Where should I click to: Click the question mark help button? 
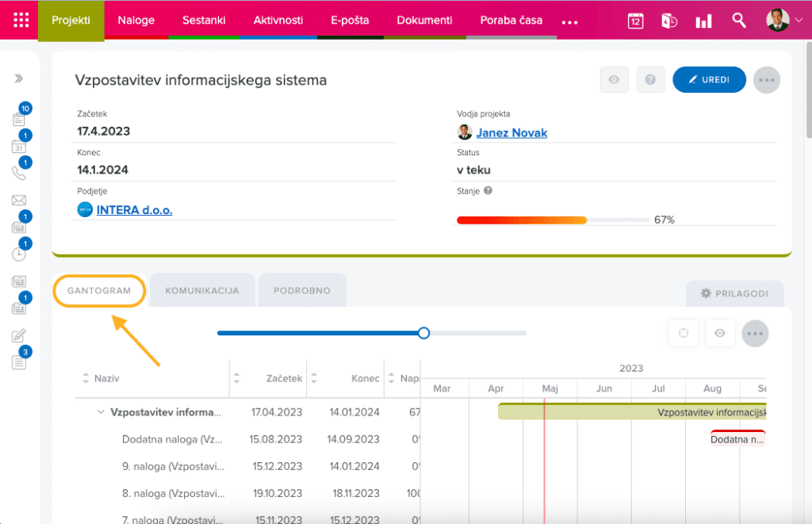650,80
